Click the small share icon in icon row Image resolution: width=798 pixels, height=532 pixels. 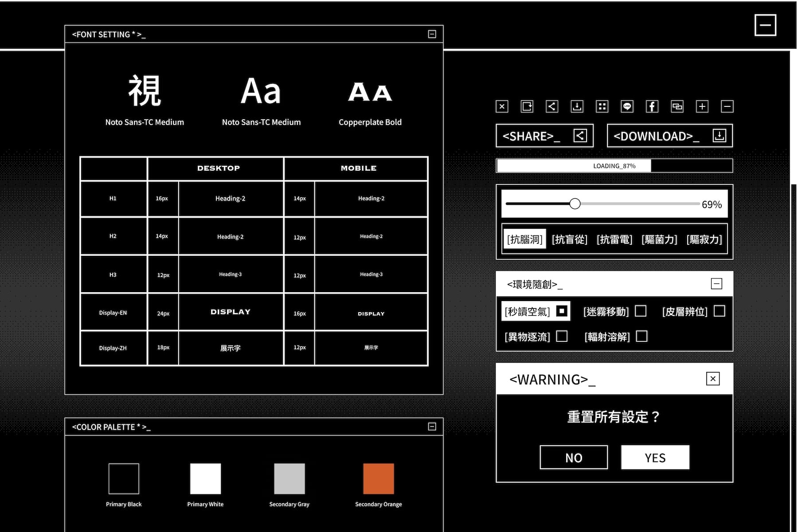click(x=552, y=106)
